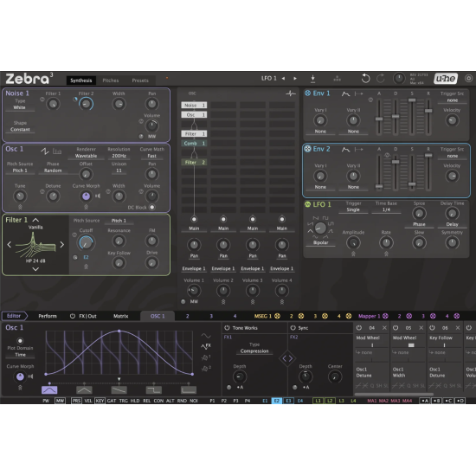
Task: Click the Filter 1 Cutoff knob
Action: click(86, 242)
